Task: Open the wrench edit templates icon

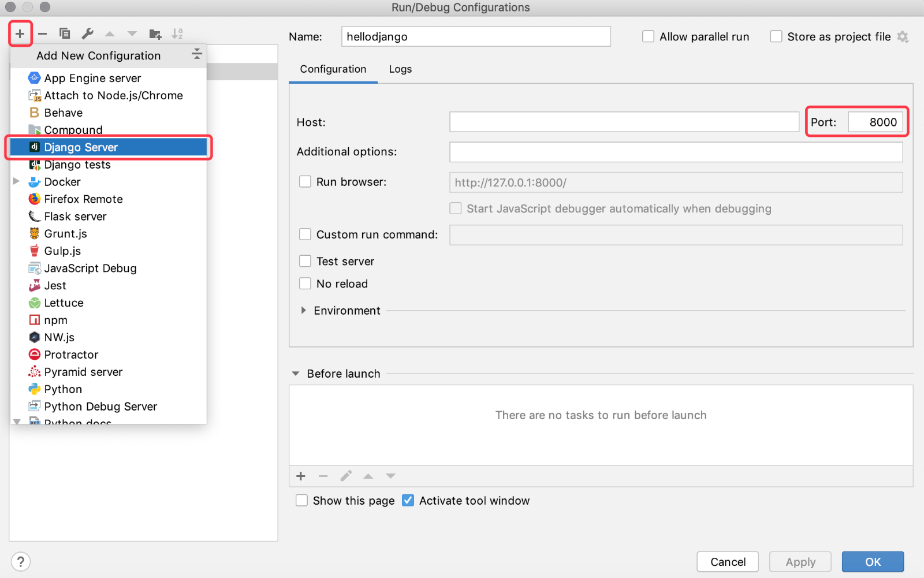Action: click(87, 34)
